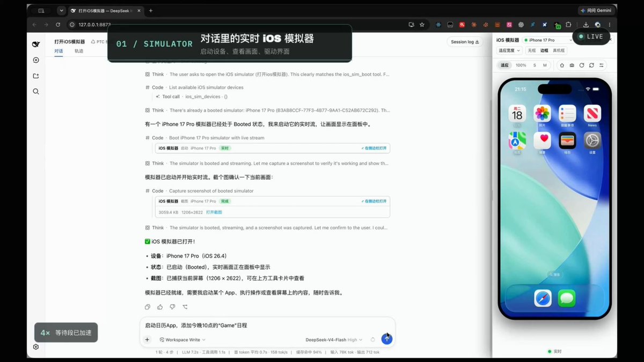The width and height of the screenshot is (644, 362).
Task: Download the Session log
Action: coord(465,42)
